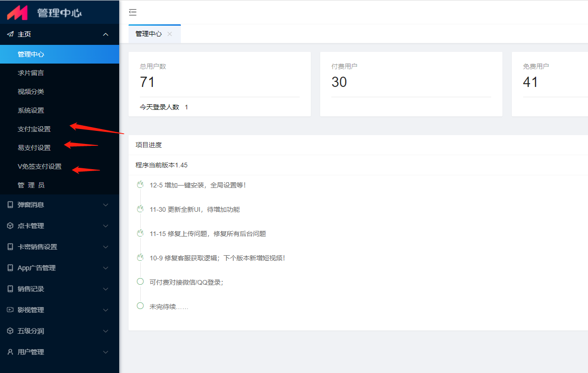The image size is (588, 373).
Task: Click the 用户管理 person icon
Action: 10,352
